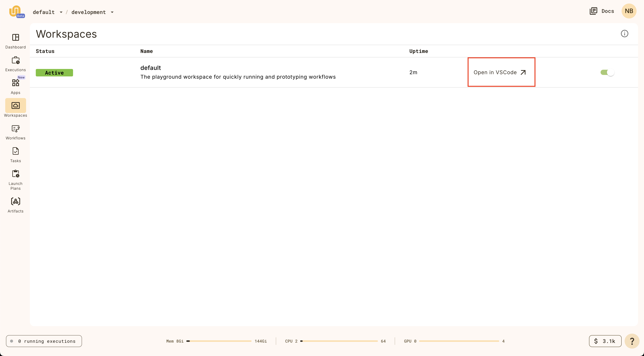Screen dimensions: 644x356
Task: Click the Name column header
Action: coord(146,51)
